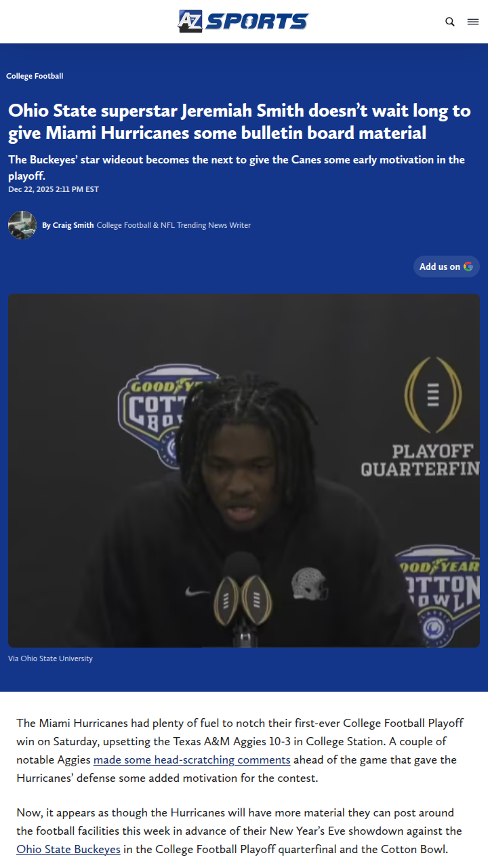The width and height of the screenshot is (488, 868).
Task: Click the article subheadline about the Buckeyes' wideout
Action: [x=237, y=167]
